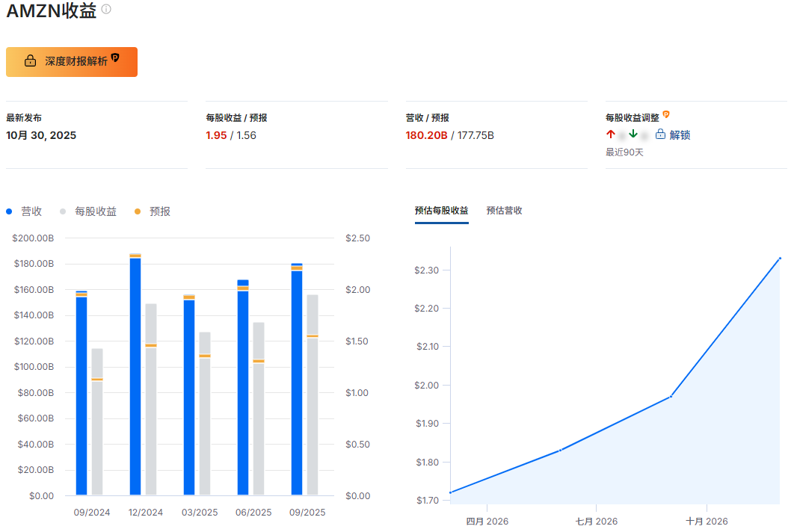
Task: Open the 解锁 link
Action: click(x=680, y=134)
